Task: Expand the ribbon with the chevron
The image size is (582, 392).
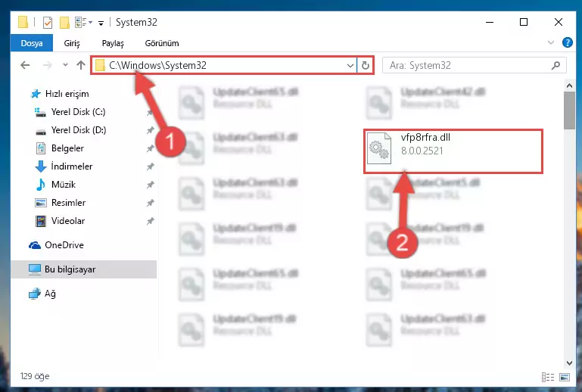Action: 551,42
